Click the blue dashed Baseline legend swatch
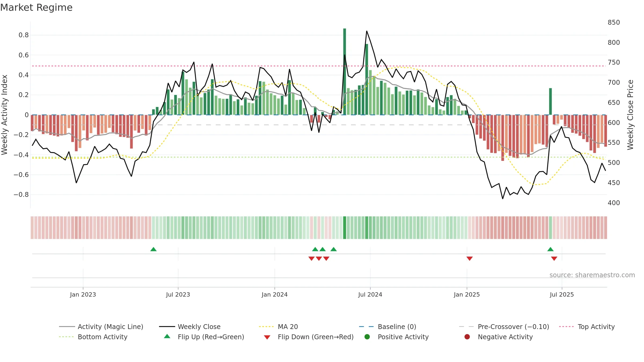 [x=366, y=327]
